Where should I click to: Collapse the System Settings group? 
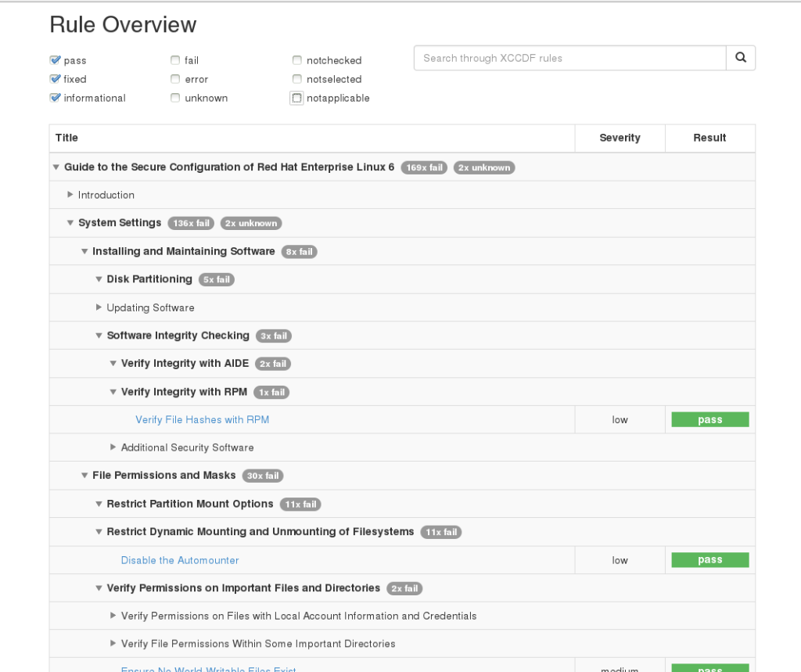[70, 223]
